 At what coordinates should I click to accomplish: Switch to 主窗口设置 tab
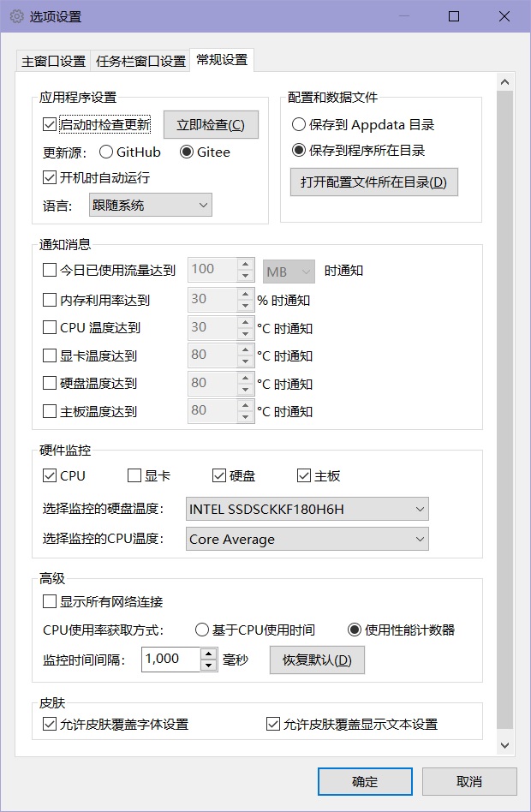53,62
